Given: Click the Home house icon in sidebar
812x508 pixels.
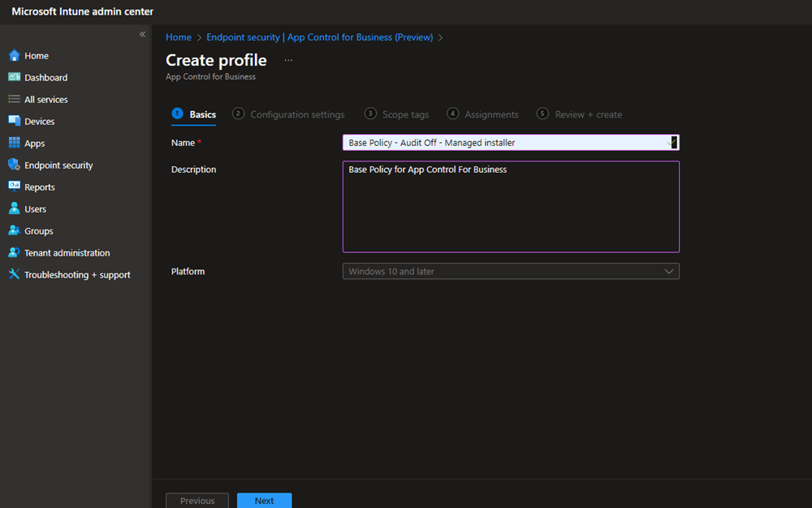Looking at the screenshot, I should (x=14, y=55).
